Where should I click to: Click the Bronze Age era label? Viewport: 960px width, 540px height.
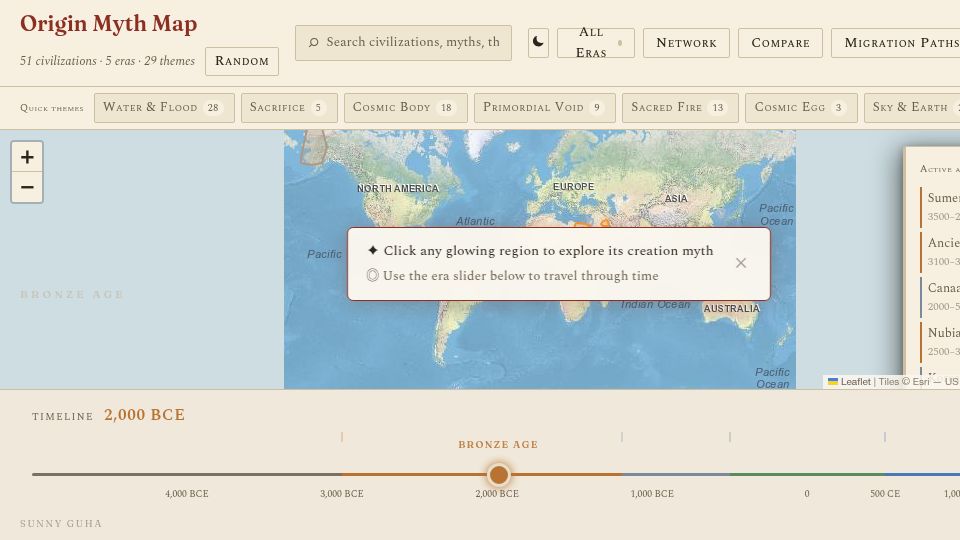tap(498, 444)
